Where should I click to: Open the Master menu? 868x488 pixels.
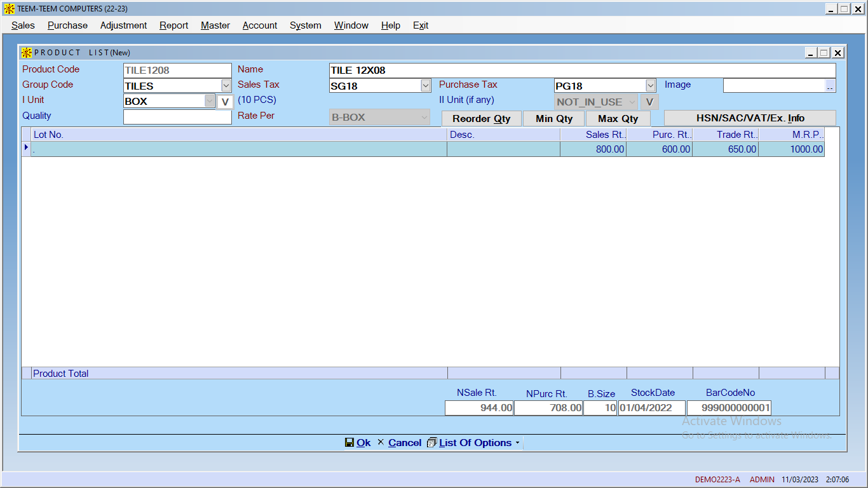[215, 25]
